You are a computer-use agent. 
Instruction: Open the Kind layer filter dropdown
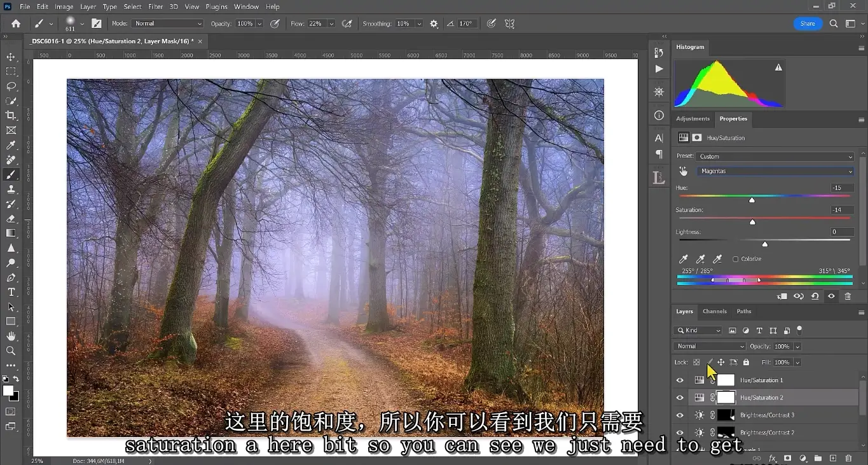(698, 330)
